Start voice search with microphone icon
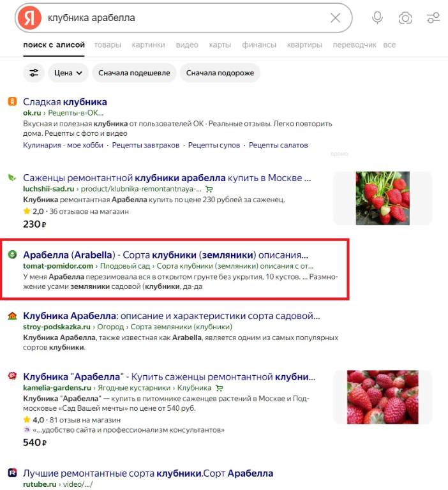 (377, 18)
